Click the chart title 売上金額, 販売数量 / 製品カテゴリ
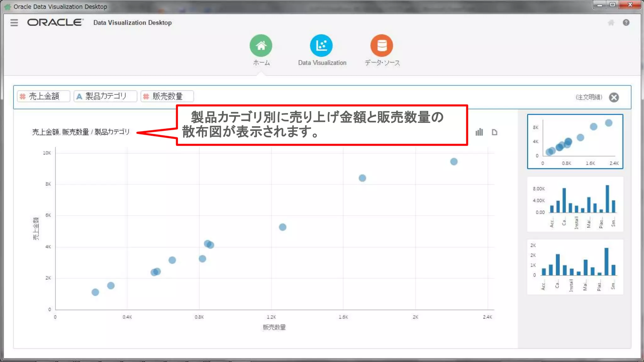This screenshot has height=362, width=644. tap(81, 132)
